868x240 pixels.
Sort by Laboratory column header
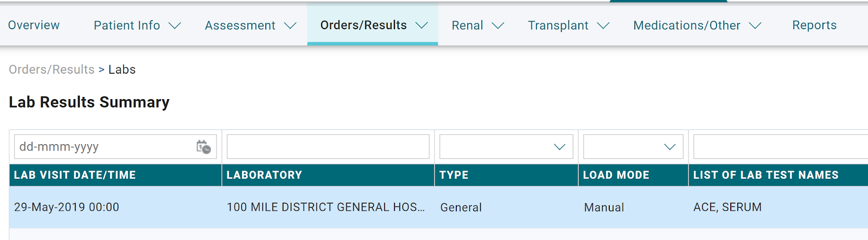click(264, 175)
